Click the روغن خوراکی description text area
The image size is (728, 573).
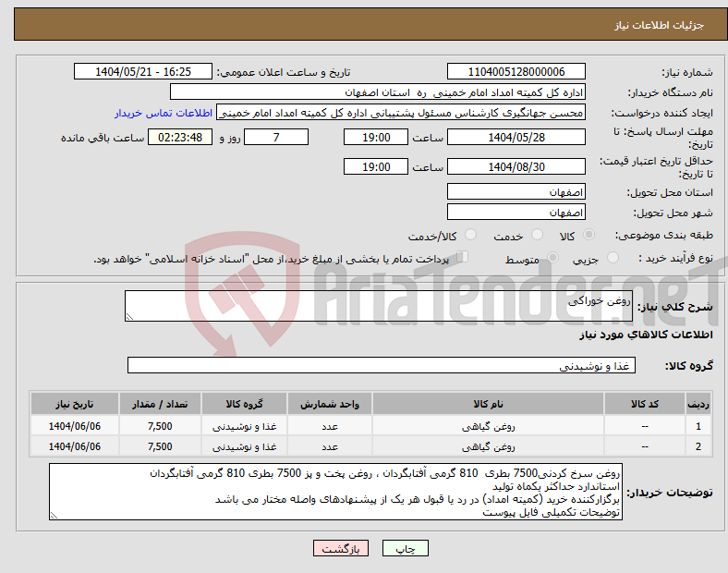(379, 306)
